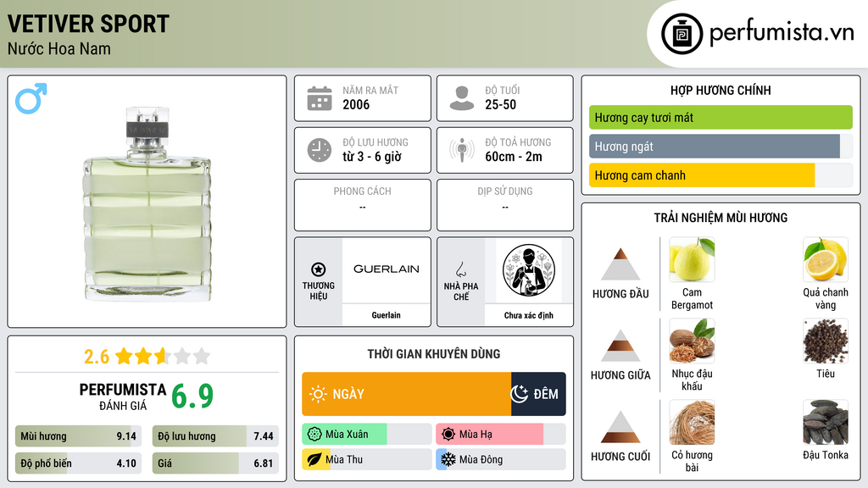Click the Hương cam chanh accord bar
This screenshot has width=868, height=488.
click(721, 175)
